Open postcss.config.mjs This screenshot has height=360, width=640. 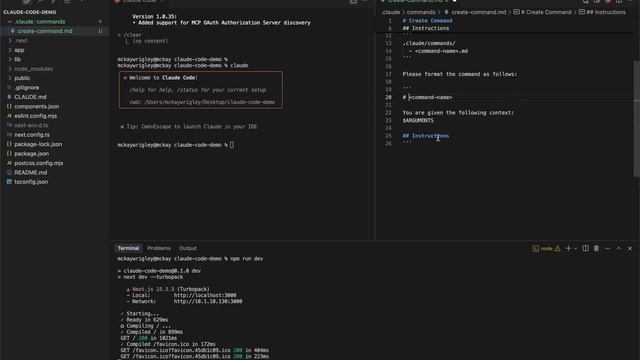pyautogui.click(x=38, y=163)
